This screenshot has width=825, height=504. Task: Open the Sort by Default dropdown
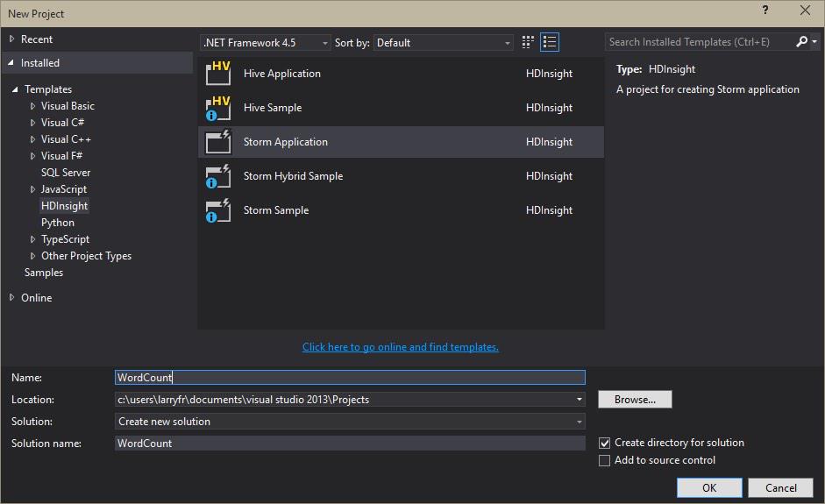coord(444,43)
